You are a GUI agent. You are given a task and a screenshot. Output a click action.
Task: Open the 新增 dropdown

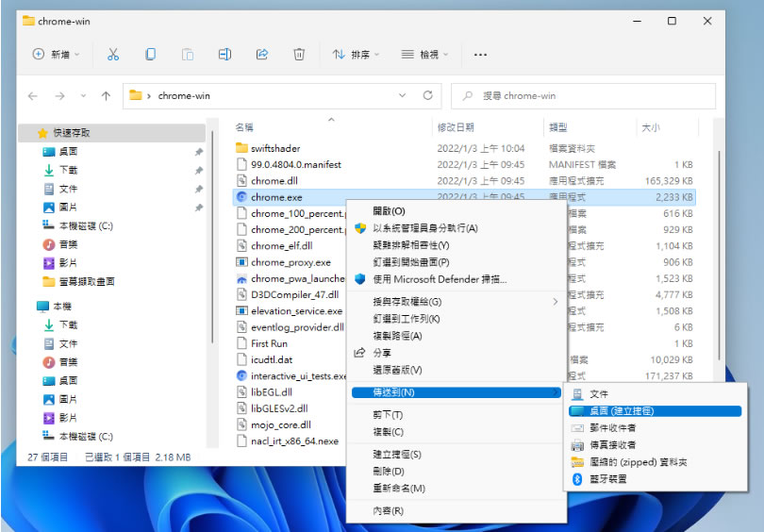(56, 54)
